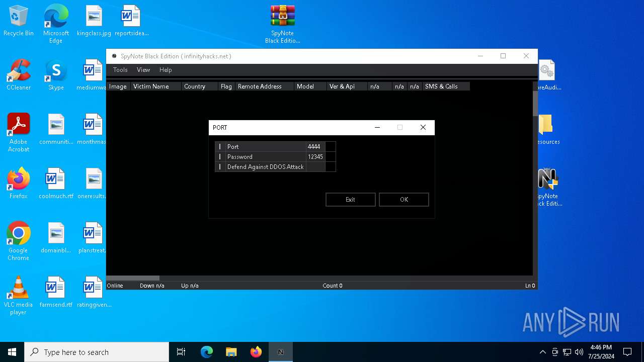Viewport: 644px width, 362px height.
Task: Launch Microsoft Edge from the desktop shortcut
Action: coord(56,24)
